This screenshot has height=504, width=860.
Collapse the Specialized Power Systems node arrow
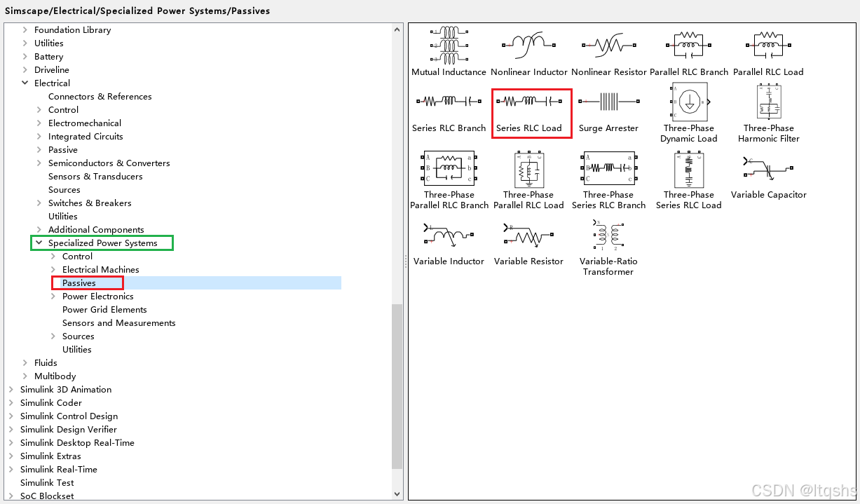(x=39, y=243)
